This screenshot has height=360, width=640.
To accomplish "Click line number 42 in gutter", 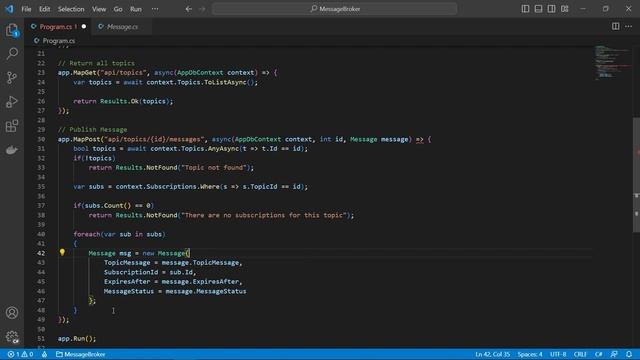I will [41, 253].
